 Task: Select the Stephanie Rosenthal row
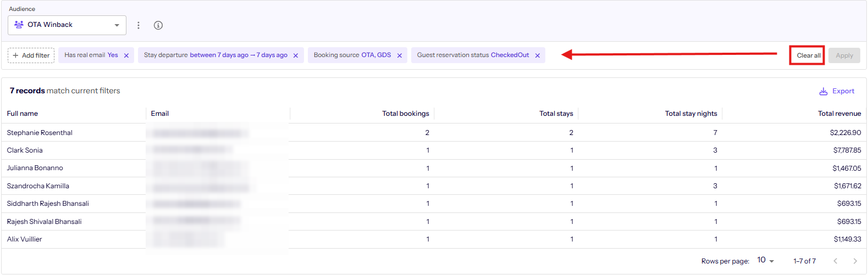point(434,133)
